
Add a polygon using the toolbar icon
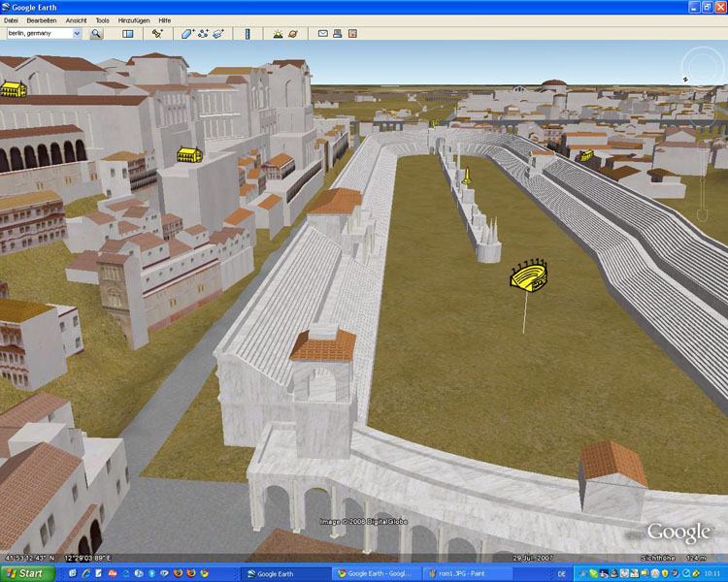[187, 33]
